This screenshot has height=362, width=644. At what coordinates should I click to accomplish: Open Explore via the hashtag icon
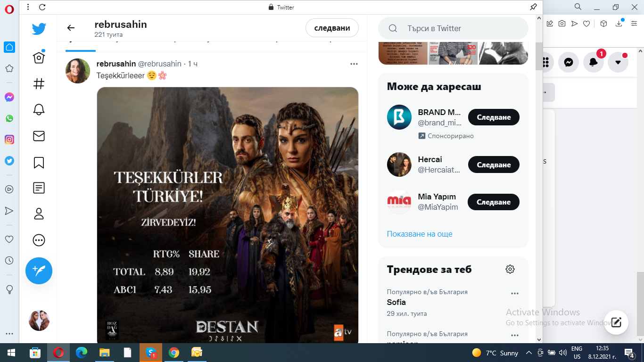pyautogui.click(x=39, y=84)
